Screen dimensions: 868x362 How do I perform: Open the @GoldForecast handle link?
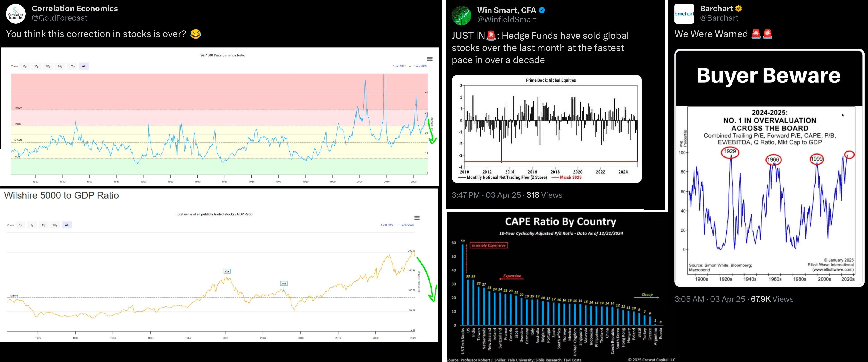click(59, 18)
